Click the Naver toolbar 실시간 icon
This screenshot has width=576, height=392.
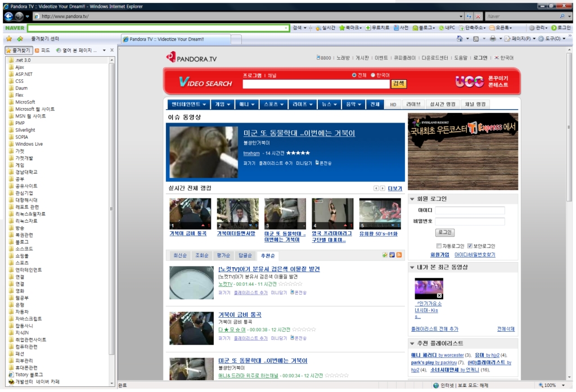tap(326, 28)
